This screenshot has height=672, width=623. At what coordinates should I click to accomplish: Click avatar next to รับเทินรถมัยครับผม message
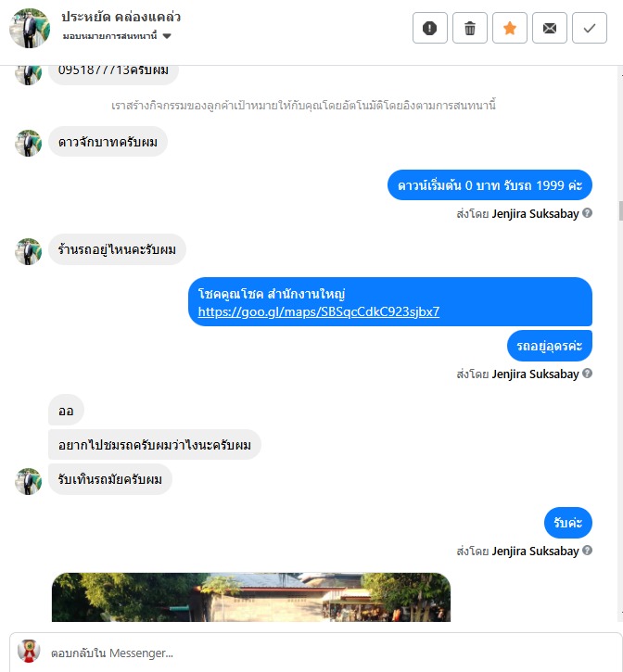[x=29, y=481]
